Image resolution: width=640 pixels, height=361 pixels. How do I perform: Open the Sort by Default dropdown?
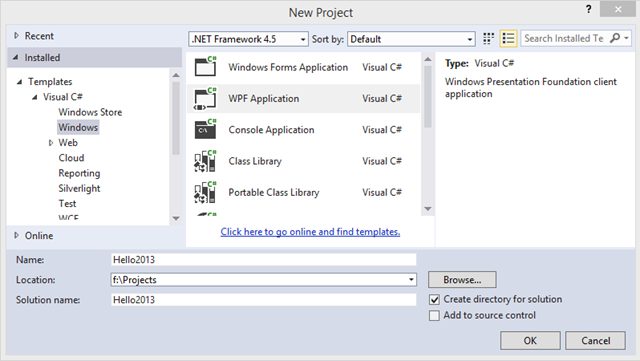pyautogui.click(x=411, y=39)
